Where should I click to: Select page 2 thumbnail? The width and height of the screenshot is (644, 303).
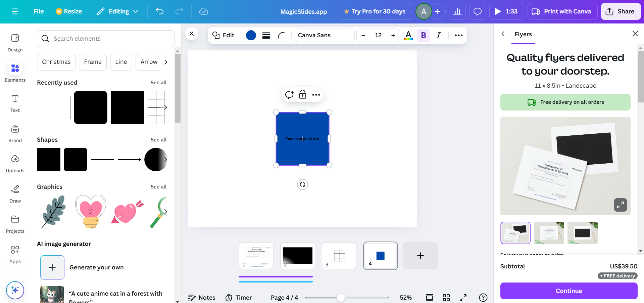tap(297, 256)
